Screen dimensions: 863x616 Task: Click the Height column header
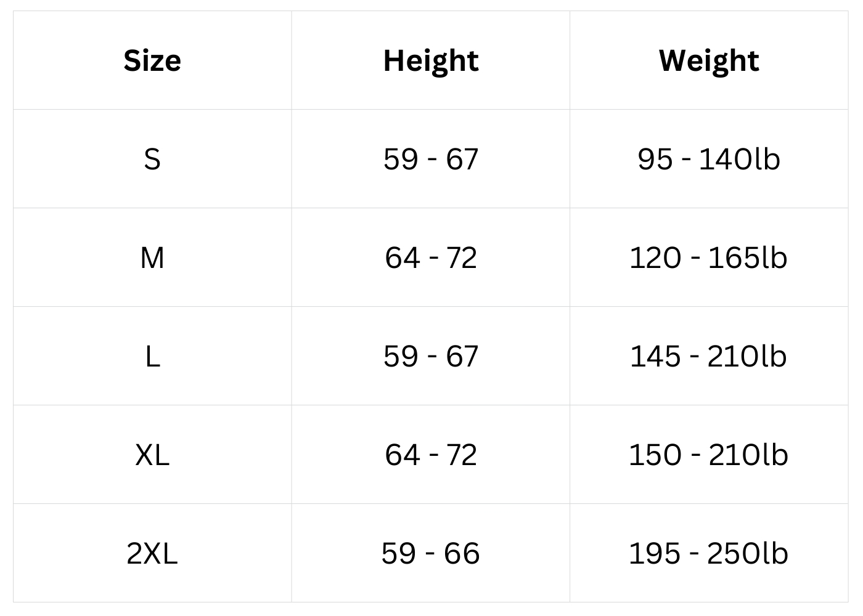click(431, 60)
